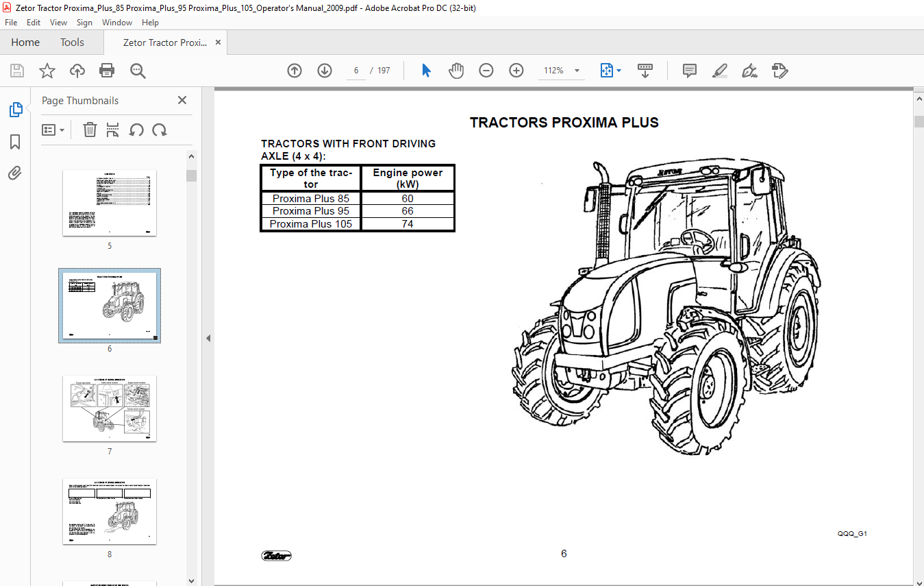
Task: Open the Help menu
Action: pos(150,23)
